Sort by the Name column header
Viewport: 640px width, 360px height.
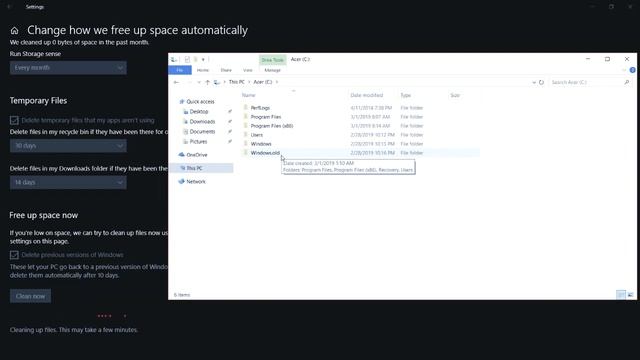[249, 95]
